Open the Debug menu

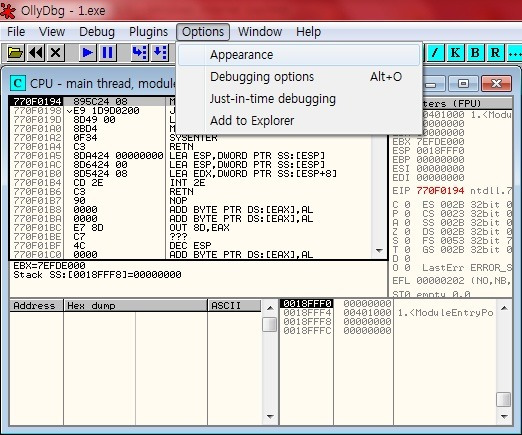click(97, 32)
